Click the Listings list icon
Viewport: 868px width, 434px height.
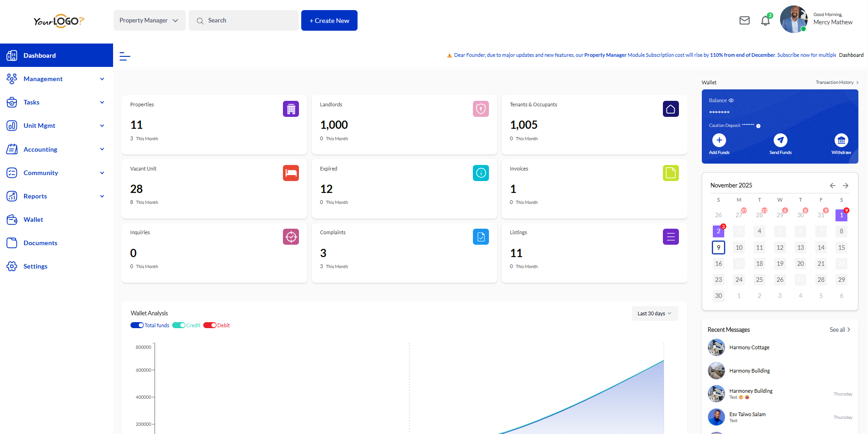671,237
